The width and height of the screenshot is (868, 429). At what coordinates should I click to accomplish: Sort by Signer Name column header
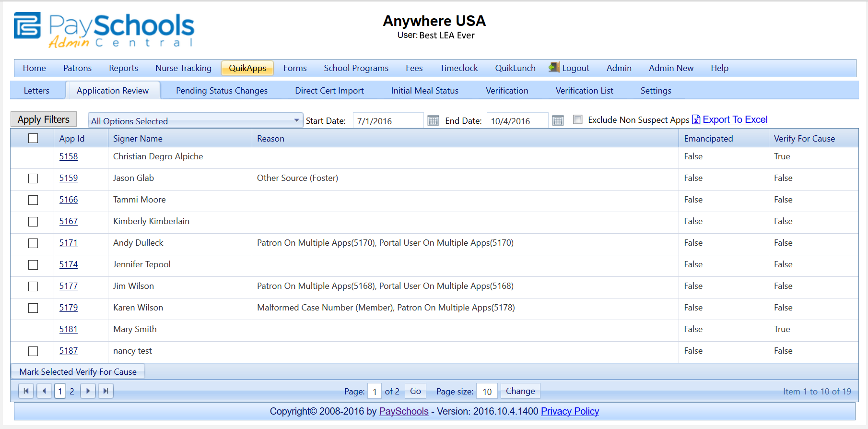tap(138, 139)
